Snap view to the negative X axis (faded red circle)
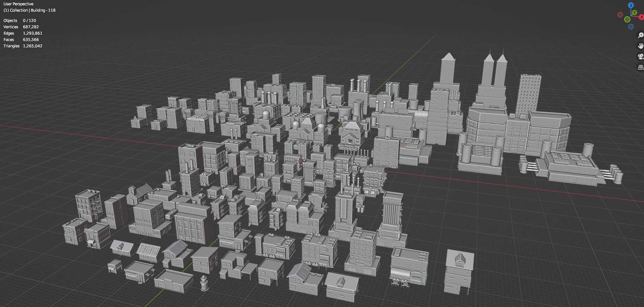The image size is (644, 307). click(x=620, y=14)
